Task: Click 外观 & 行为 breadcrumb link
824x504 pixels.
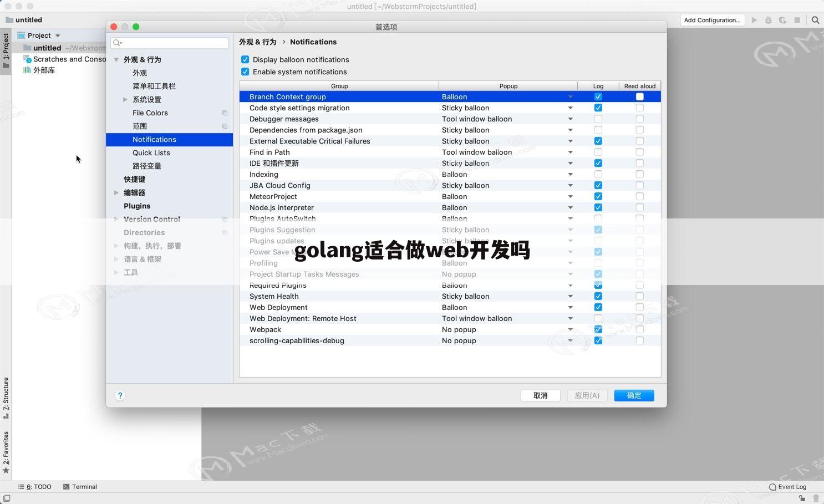Action: (258, 42)
